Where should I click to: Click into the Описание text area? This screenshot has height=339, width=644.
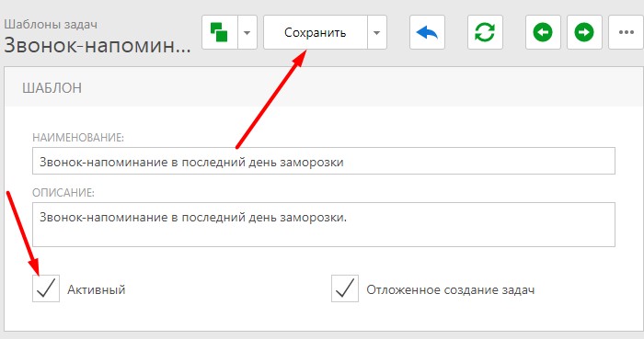(x=324, y=225)
